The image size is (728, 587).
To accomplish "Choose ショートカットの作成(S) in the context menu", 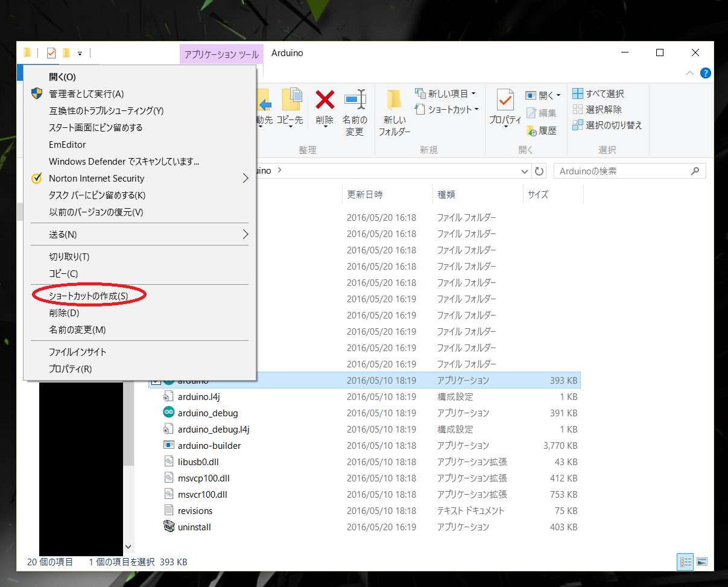I will click(x=140, y=296).
